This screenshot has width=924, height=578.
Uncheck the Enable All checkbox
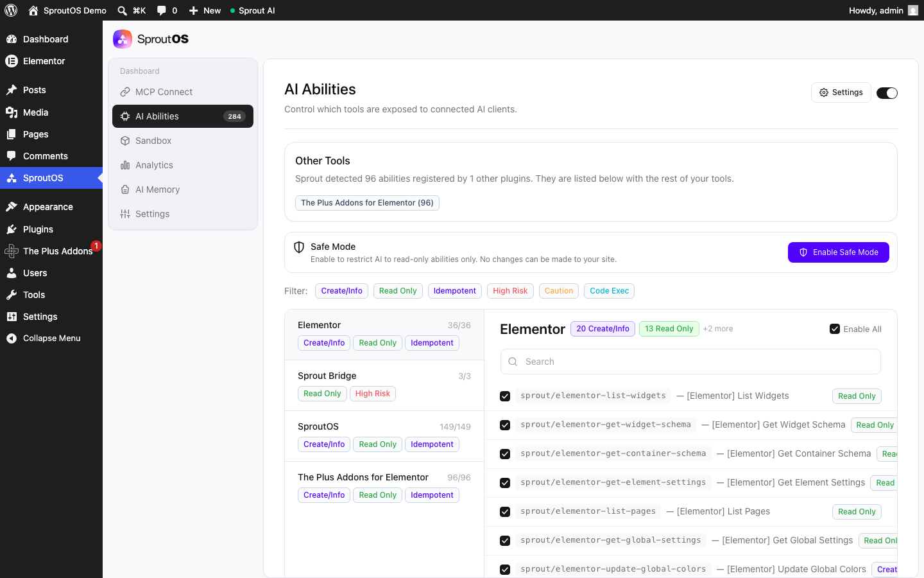pos(835,329)
